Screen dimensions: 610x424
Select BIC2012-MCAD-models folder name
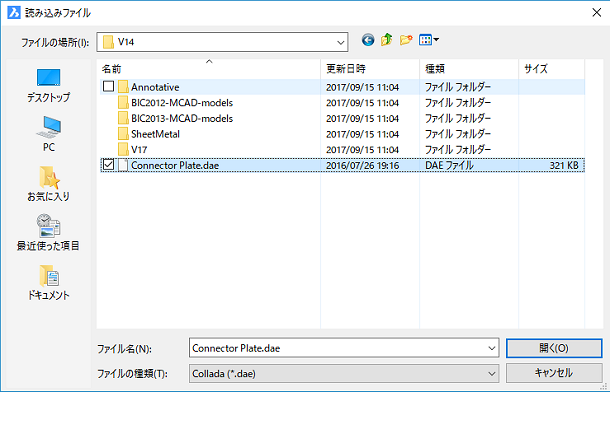coord(182,103)
